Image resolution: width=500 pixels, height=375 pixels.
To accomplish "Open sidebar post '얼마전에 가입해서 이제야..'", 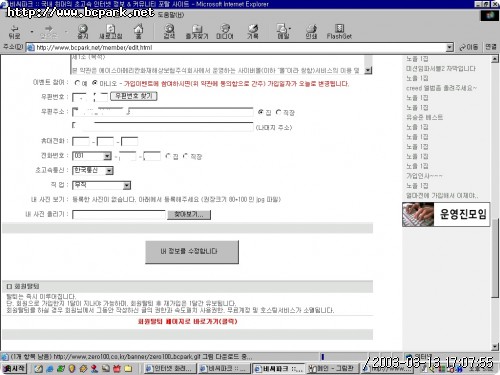I will 442,196.
